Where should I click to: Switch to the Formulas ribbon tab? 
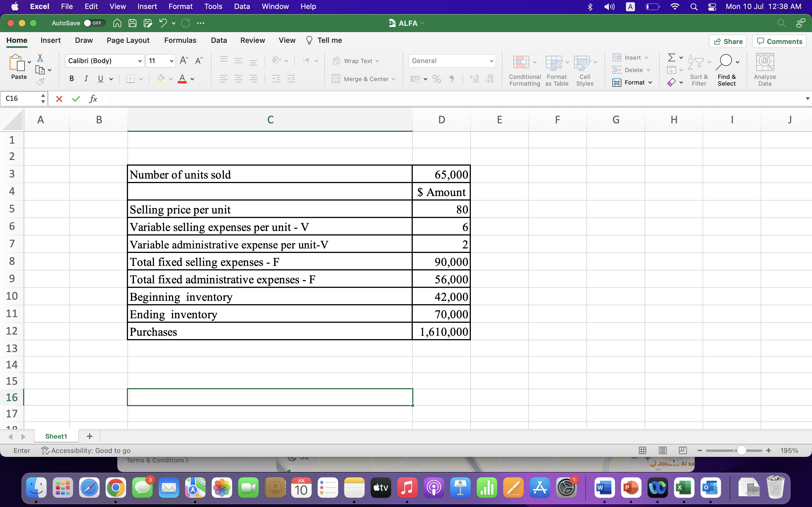[180, 40]
